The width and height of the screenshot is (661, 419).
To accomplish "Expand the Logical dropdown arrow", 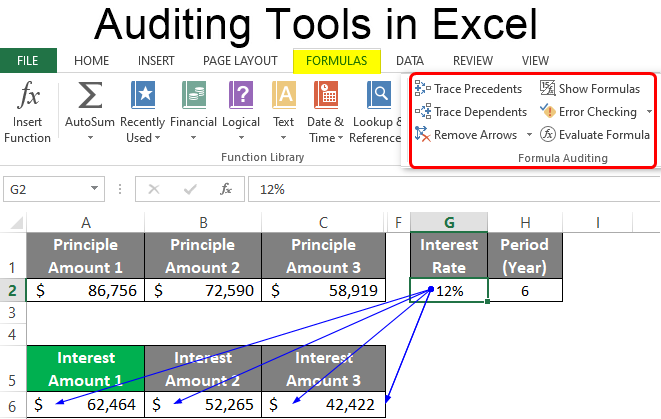I will point(241,137).
